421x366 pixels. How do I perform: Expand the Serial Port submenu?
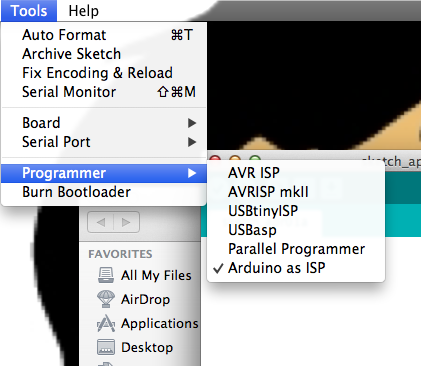[104, 142]
